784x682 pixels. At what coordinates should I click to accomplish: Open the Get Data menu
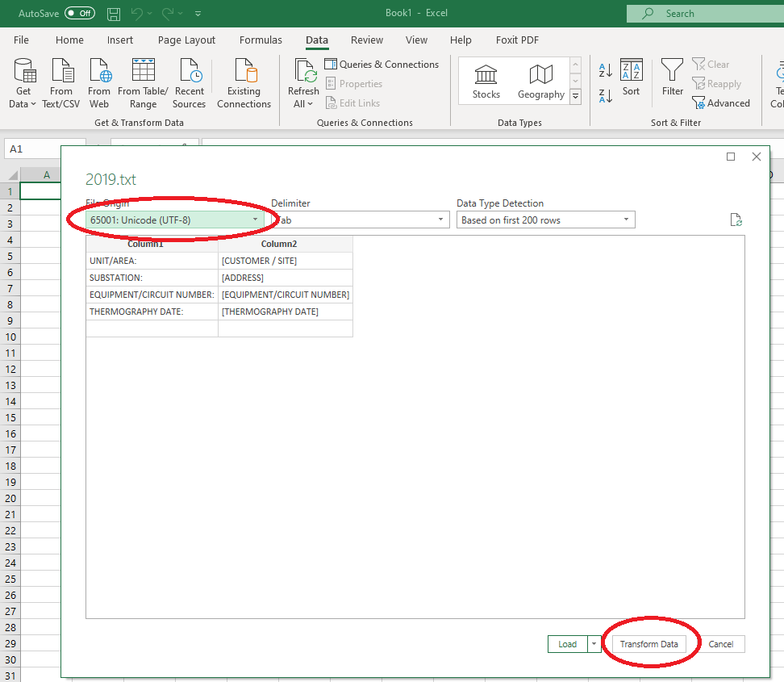(23, 82)
